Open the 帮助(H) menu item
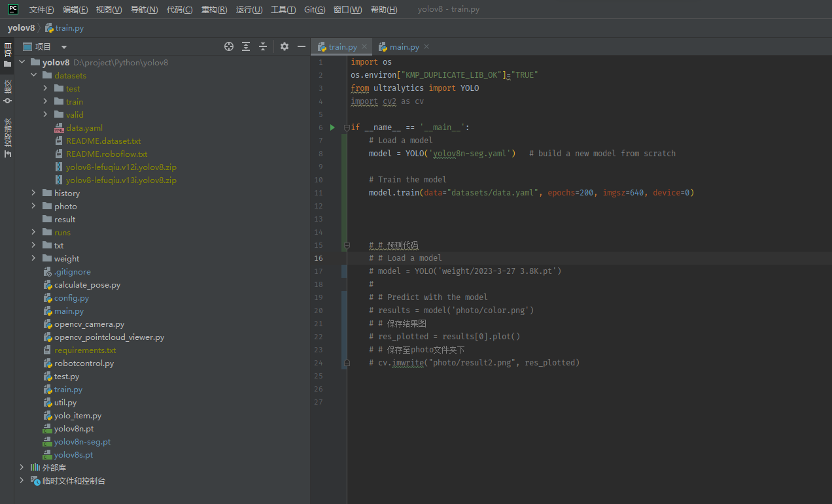This screenshot has height=504, width=832. click(384, 9)
